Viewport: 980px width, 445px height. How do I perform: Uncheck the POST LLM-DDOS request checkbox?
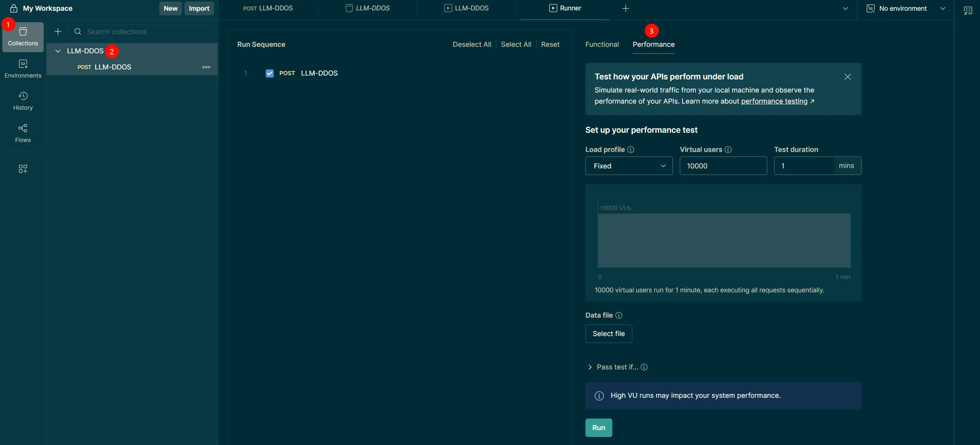[270, 73]
